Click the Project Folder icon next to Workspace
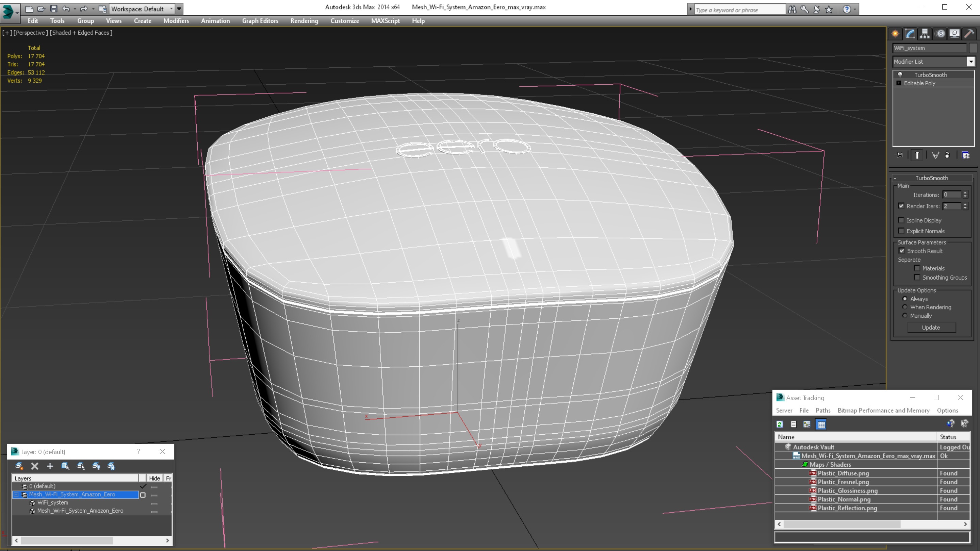Screen dimensions: 980x551 pyautogui.click(x=102, y=9)
